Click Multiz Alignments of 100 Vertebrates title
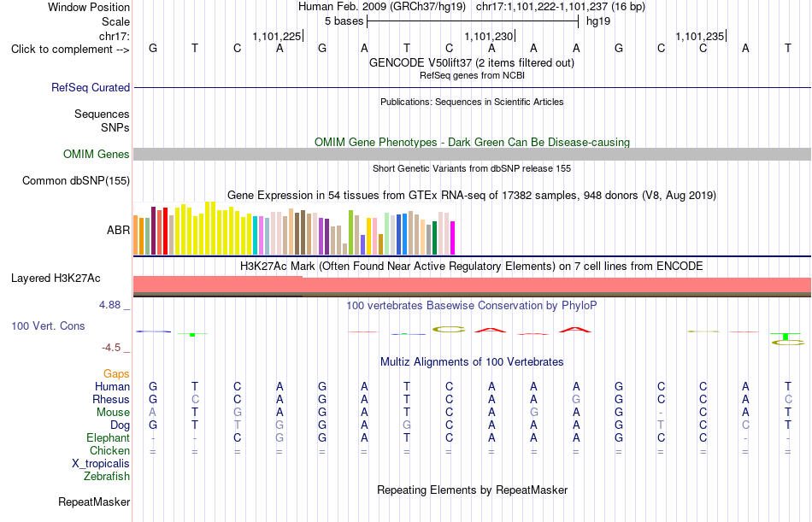This screenshot has height=522, width=812. [472, 361]
